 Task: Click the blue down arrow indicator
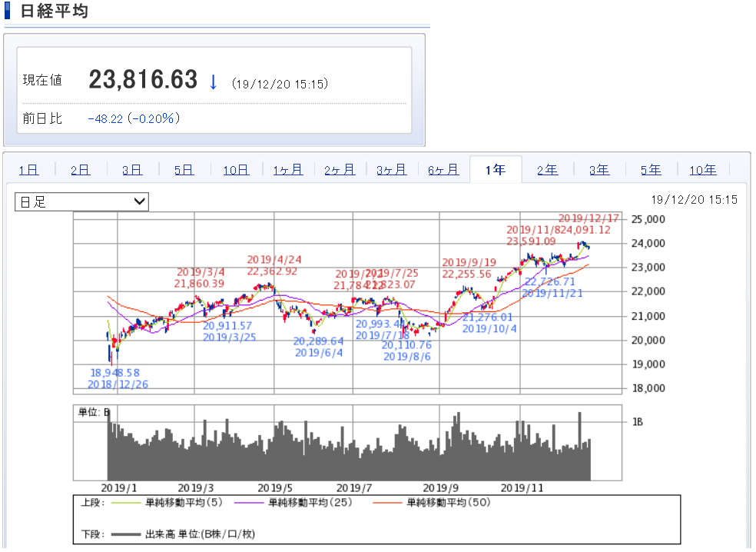(213, 81)
